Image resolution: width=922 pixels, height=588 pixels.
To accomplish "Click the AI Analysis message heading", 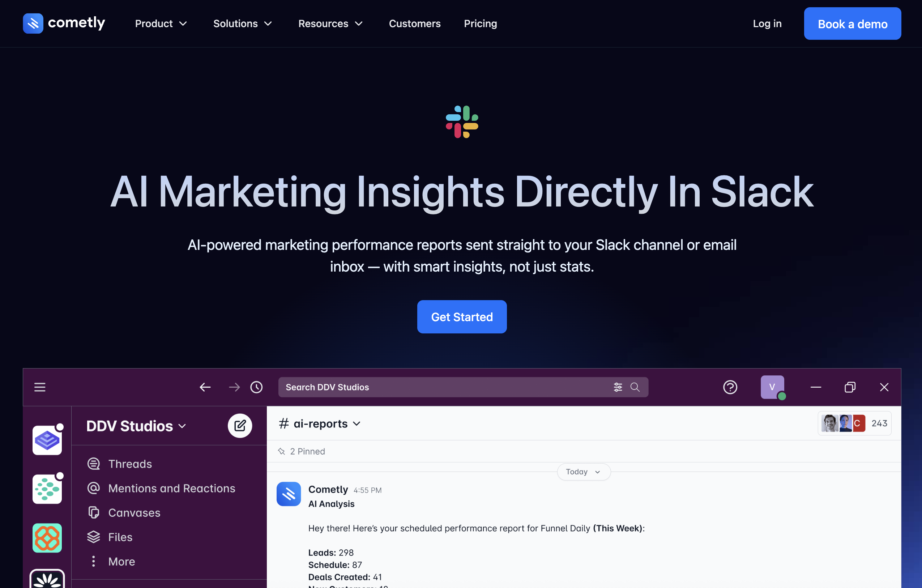I will (x=331, y=504).
